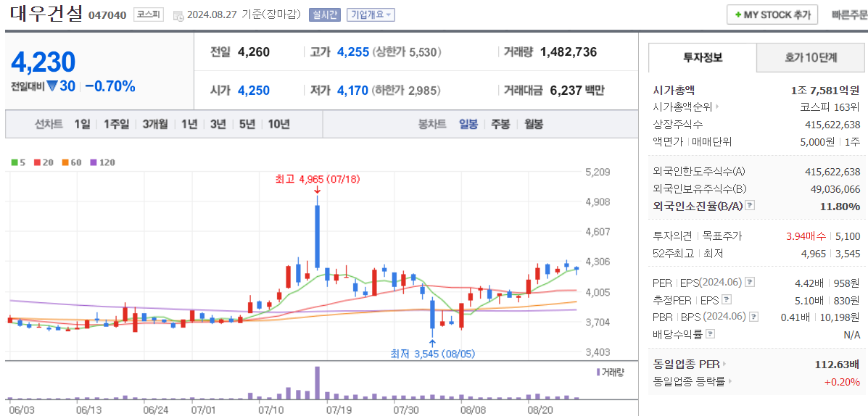Open the 기업개요 dropdown
The image size is (868, 416).
[371, 15]
